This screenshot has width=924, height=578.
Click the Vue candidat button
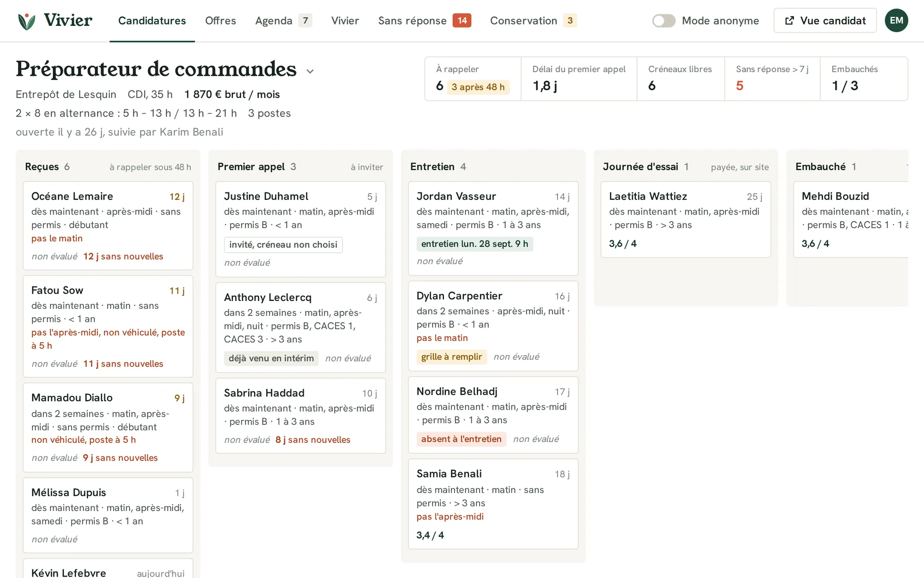coord(825,20)
